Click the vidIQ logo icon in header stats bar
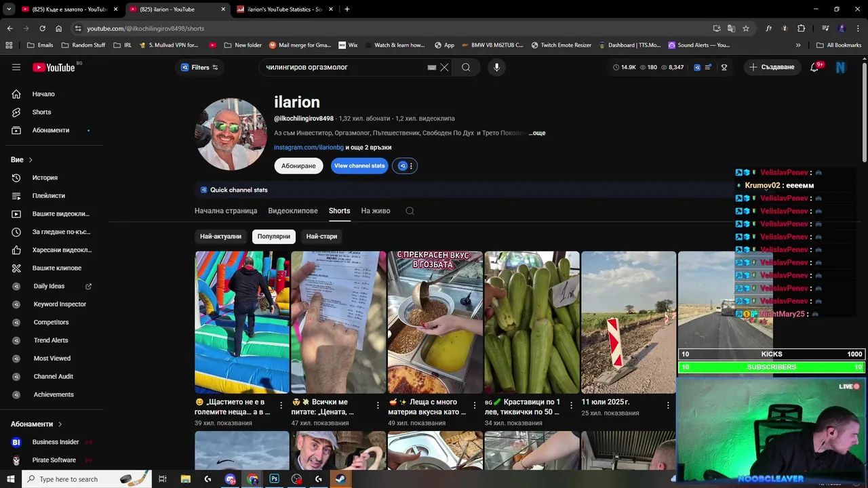This screenshot has height=488, width=868. pos(696,67)
